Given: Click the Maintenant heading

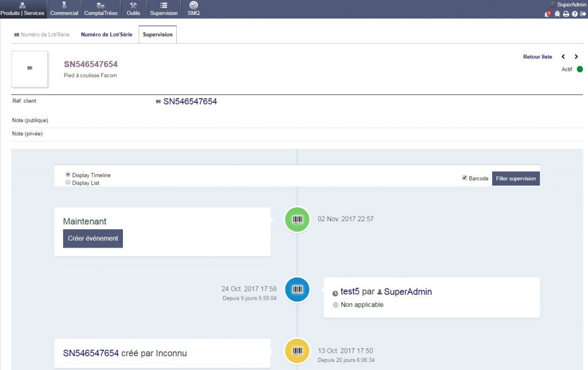Looking at the screenshot, I should click(85, 221).
